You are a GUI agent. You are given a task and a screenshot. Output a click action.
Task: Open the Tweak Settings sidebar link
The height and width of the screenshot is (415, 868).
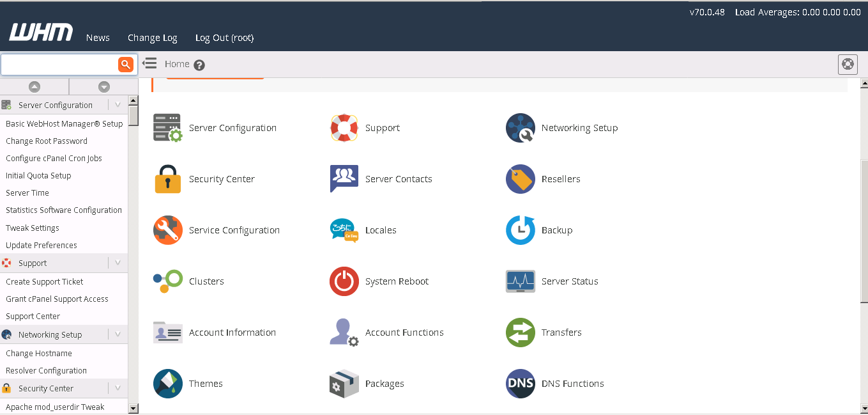[33, 228]
